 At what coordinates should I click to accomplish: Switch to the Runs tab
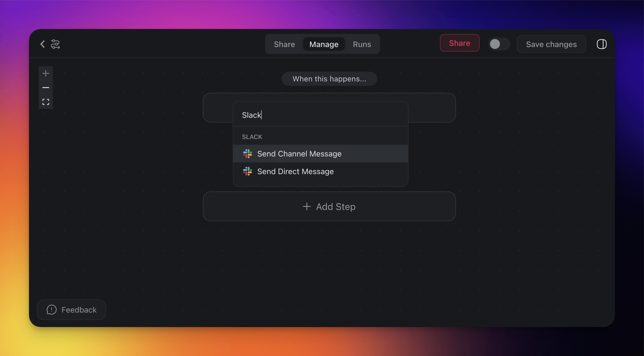coord(362,44)
